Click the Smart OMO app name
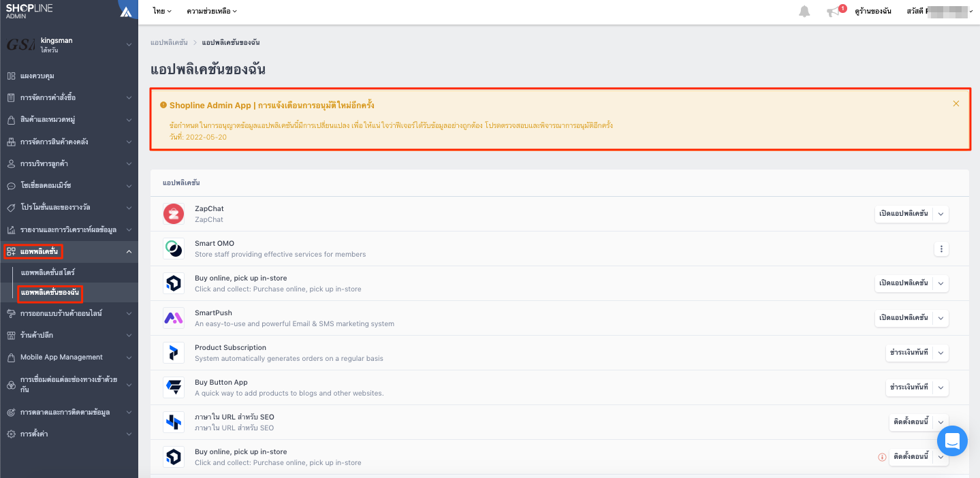 coord(215,243)
